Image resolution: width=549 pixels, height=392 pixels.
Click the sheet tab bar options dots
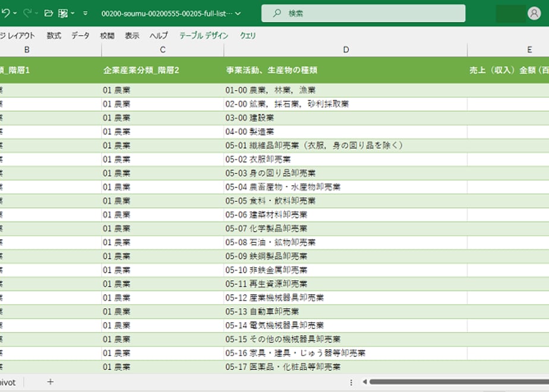351,382
